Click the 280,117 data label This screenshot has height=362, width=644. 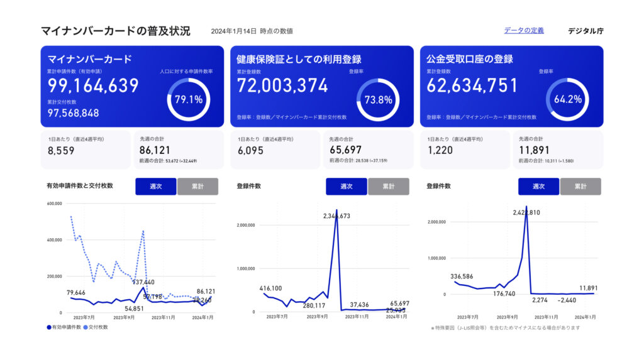pos(314,305)
